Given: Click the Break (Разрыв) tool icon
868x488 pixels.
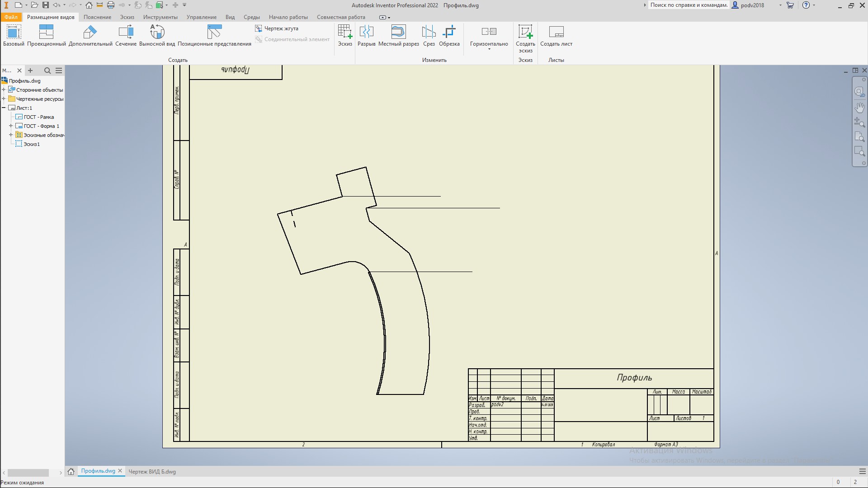Looking at the screenshot, I should pos(366,32).
